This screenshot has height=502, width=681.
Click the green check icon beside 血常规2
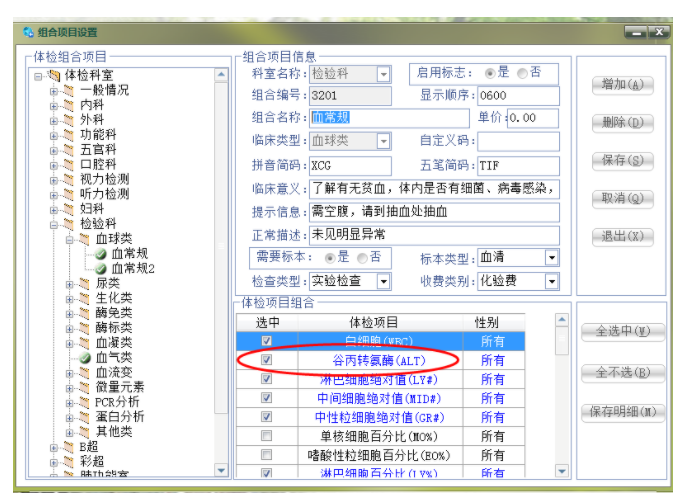(101, 268)
